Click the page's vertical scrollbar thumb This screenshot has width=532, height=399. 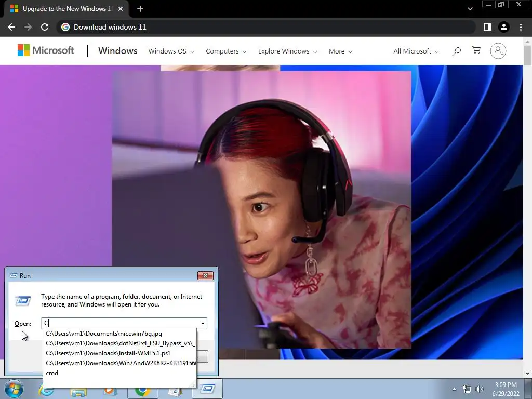tap(528, 55)
